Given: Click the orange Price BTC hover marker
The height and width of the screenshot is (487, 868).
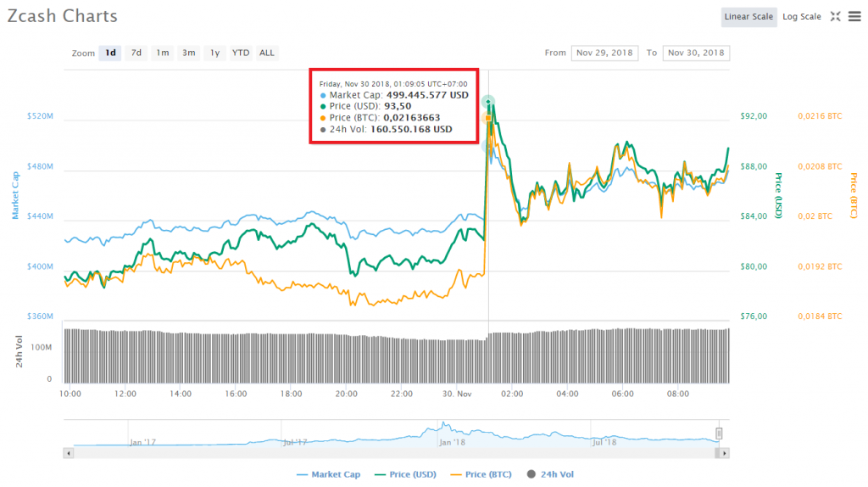Looking at the screenshot, I should [x=487, y=118].
